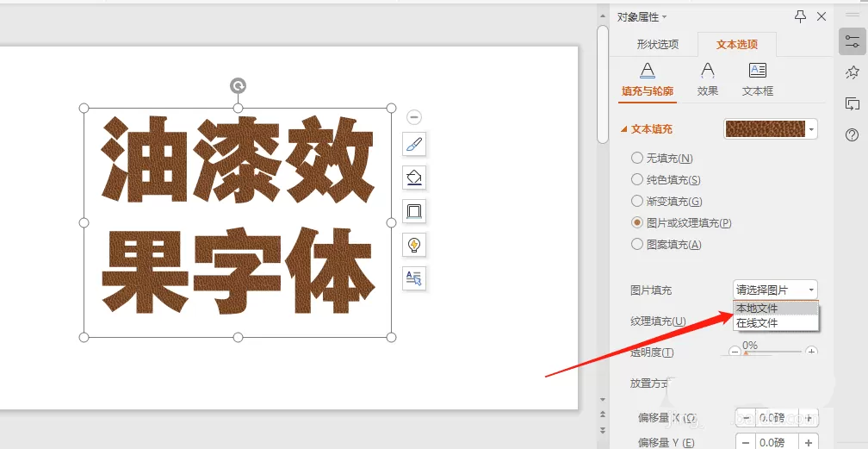Click the text tool floating icon

coord(414,278)
